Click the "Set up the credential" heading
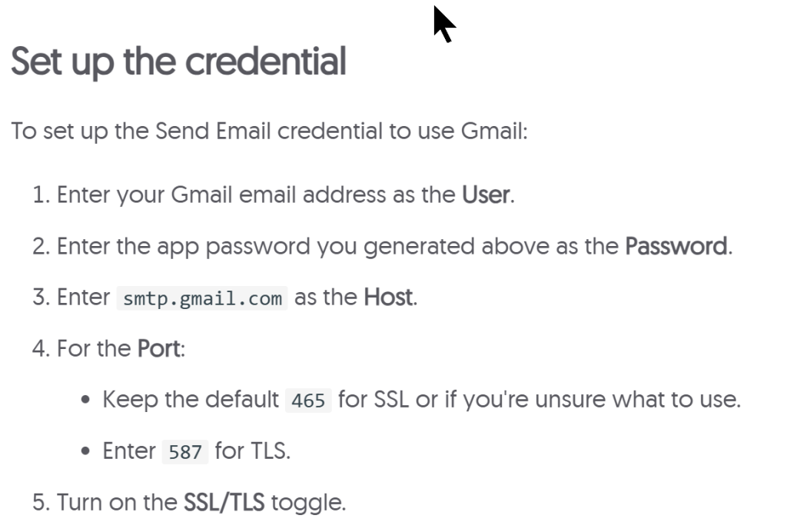Image resolution: width=787 pixels, height=532 pixels. point(178,62)
